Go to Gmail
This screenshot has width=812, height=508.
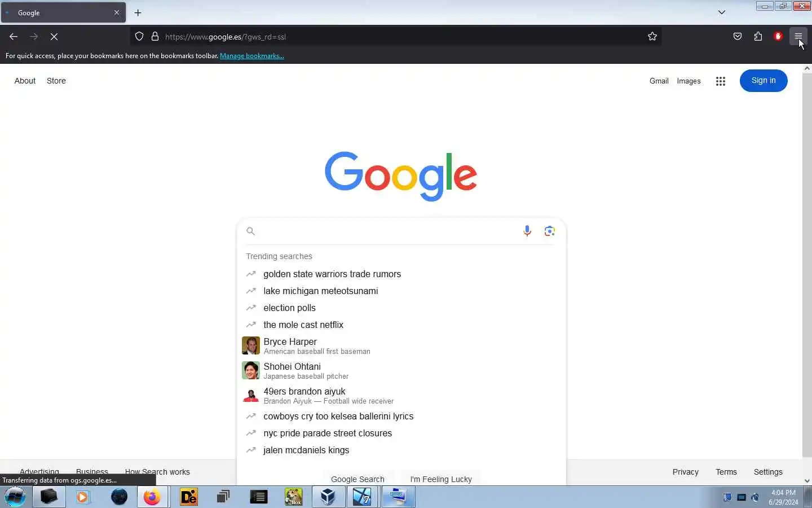point(659,81)
